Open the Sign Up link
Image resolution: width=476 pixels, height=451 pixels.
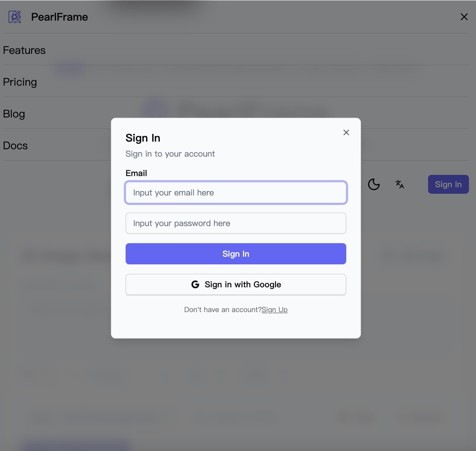274,309
